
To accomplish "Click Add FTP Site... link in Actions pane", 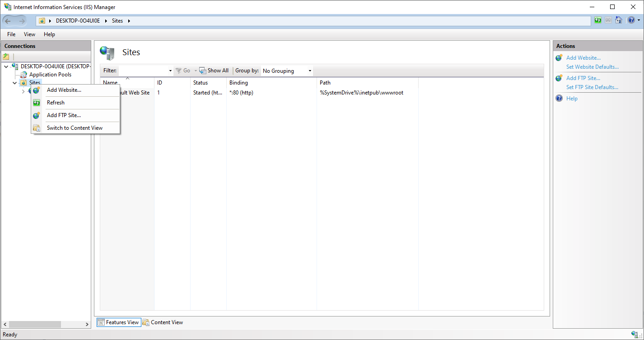I will [x=583, y=78].
